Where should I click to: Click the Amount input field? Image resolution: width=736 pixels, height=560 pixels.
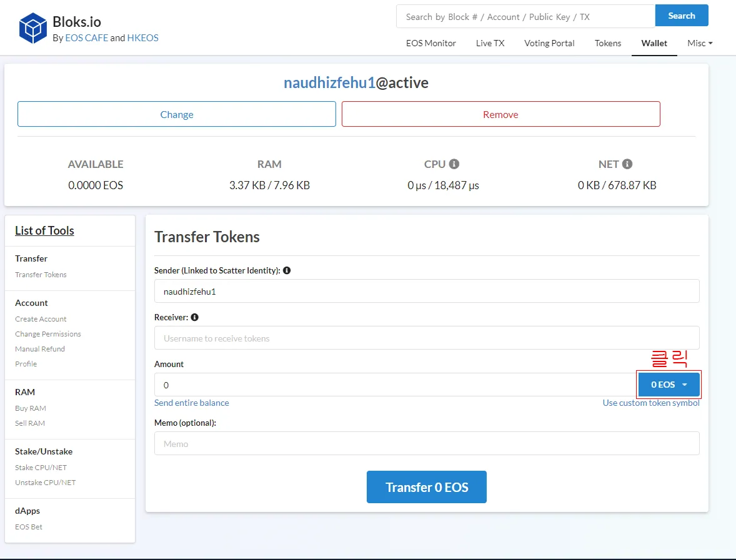[395, 385]
